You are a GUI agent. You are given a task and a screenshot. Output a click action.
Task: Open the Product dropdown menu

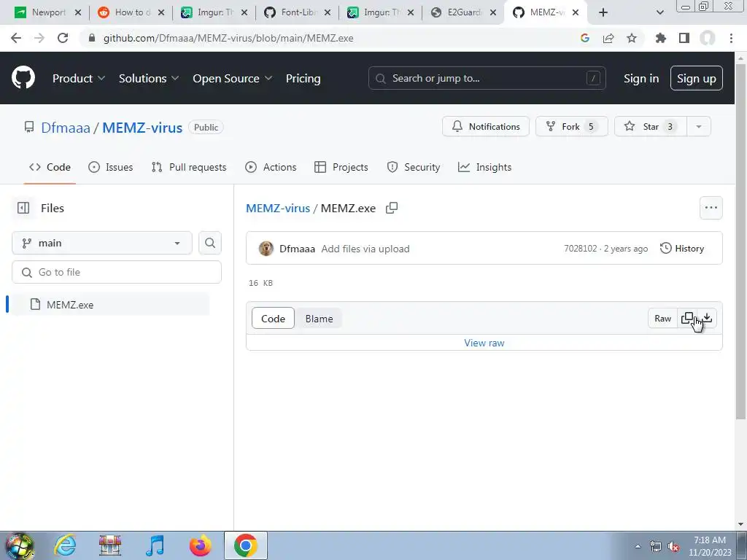pos(79,79)
